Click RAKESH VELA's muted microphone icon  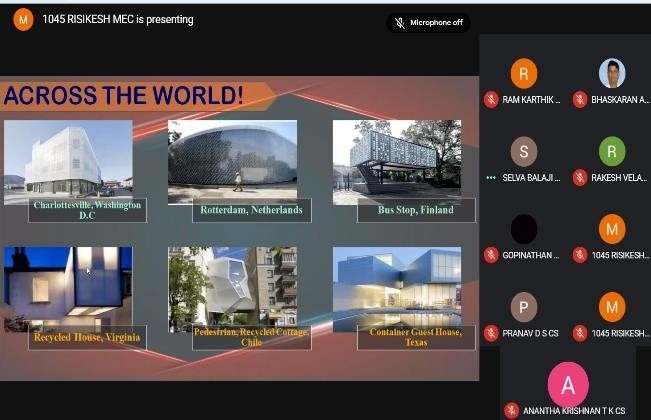click(580, 178)
